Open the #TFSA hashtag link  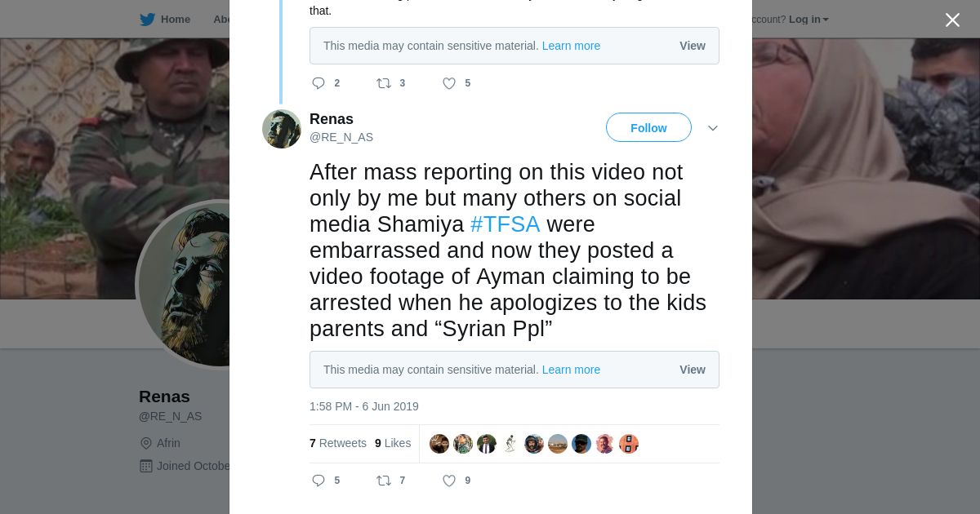click(x=505, y=224)
